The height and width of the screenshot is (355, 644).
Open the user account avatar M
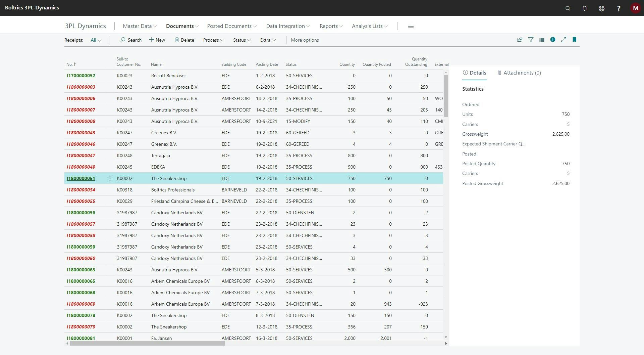tap(635, 8)
